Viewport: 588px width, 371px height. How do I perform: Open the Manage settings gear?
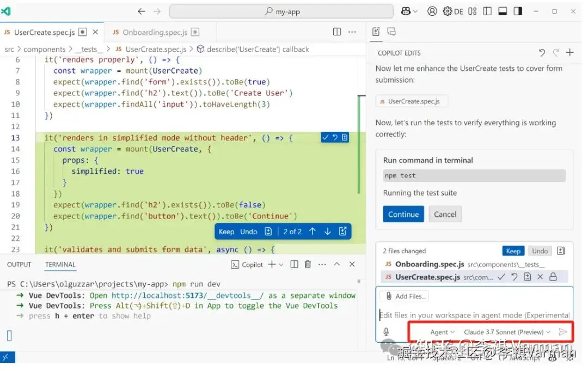tap(448, 11)
